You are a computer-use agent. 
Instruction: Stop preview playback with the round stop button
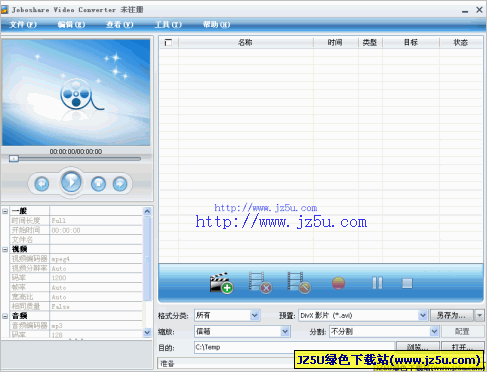tap(98, 184)
